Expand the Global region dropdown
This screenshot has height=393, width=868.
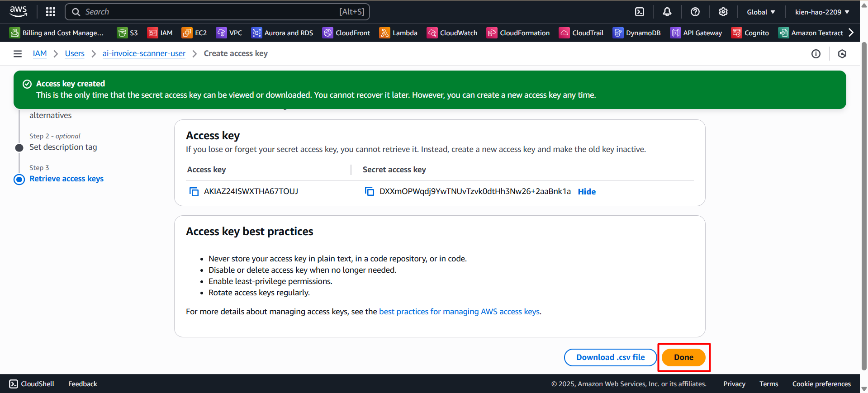[761, 12]
